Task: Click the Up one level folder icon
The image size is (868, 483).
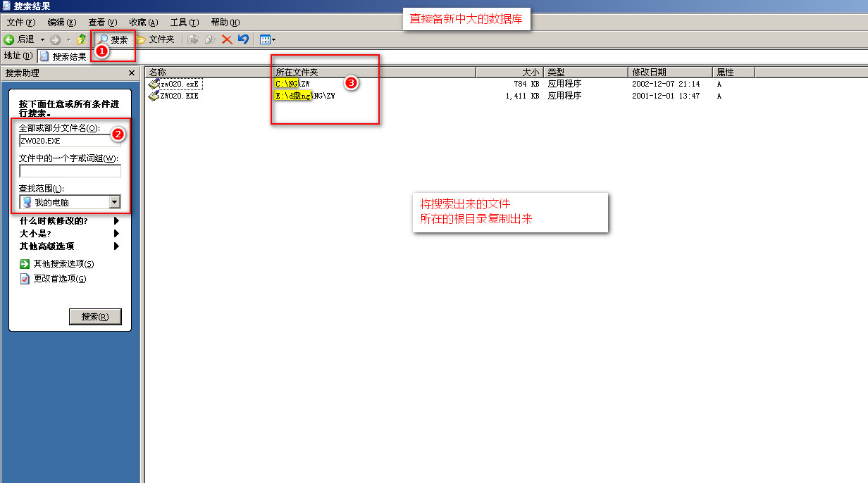Action: point(82,39)
